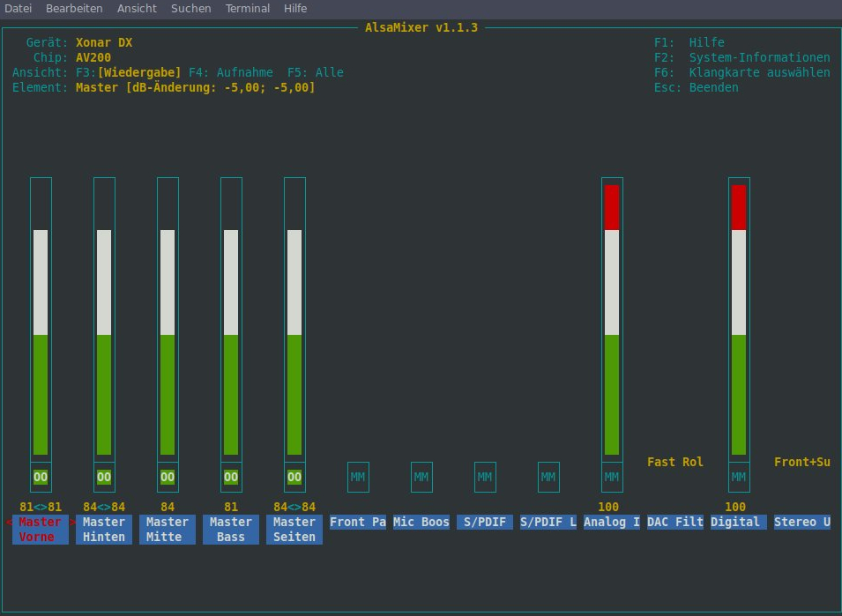The height and width of the screenshot is (616, 842).
Task: Select the Analog I channel label
Action: pos(612,522)
